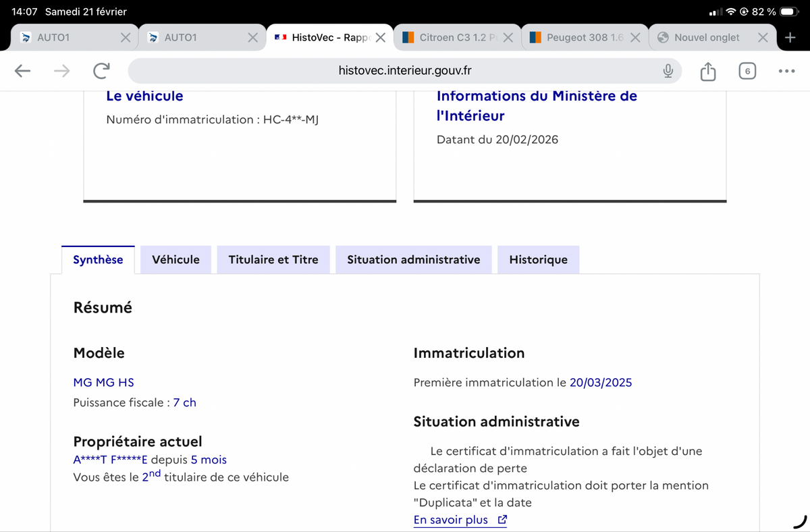Image resolution: width=810 pixels, height=532 pixels.
Task: Tap the histovec.interieur.gouv.fr address bar
Action: [x=404, y=71]
